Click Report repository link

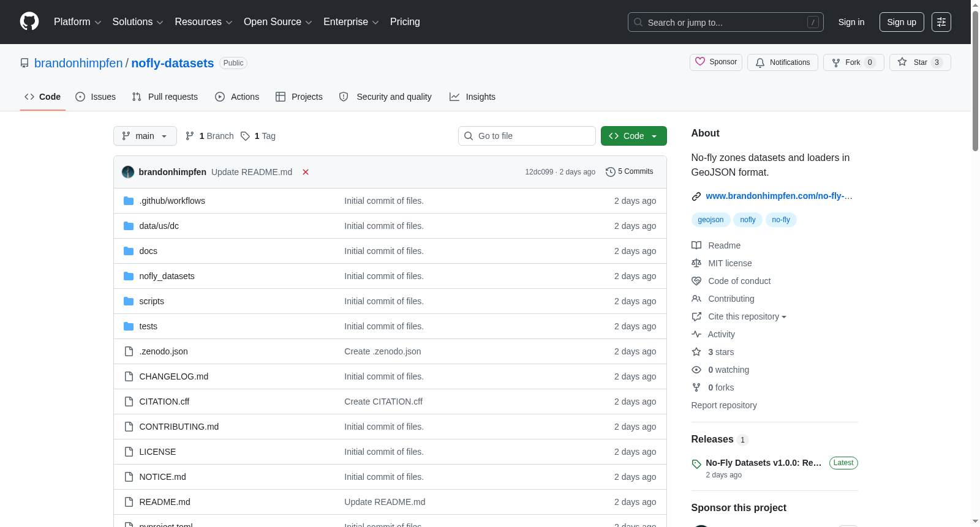[724, 405]
